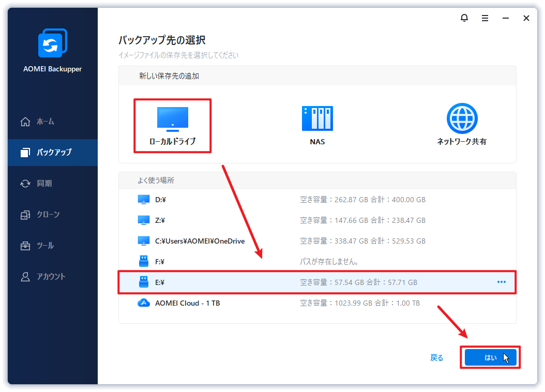Click the OneDrive folder location icon

[x=144, y=241]
